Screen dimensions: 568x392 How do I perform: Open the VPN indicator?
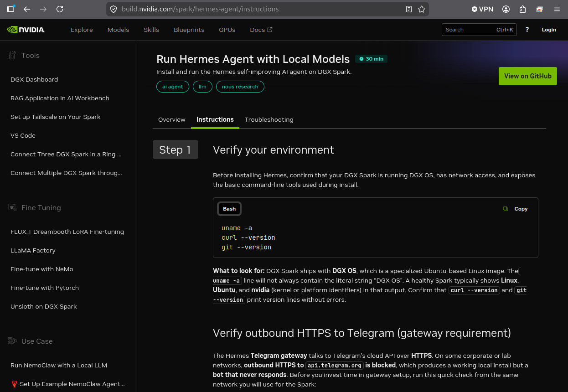click(482, 9)
